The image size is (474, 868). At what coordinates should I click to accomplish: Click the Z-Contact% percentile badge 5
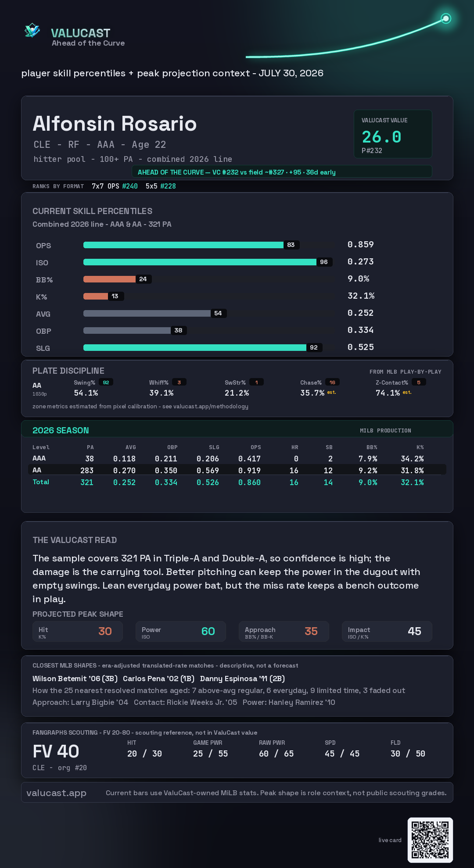[419, 382]
